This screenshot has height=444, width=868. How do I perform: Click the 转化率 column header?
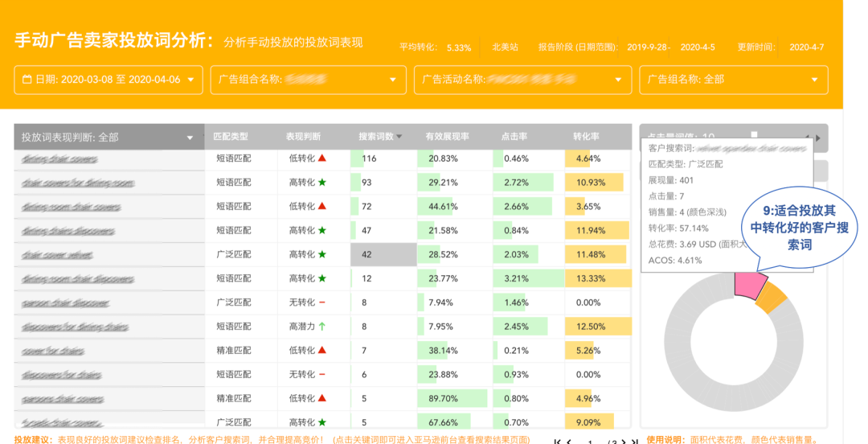586,137
